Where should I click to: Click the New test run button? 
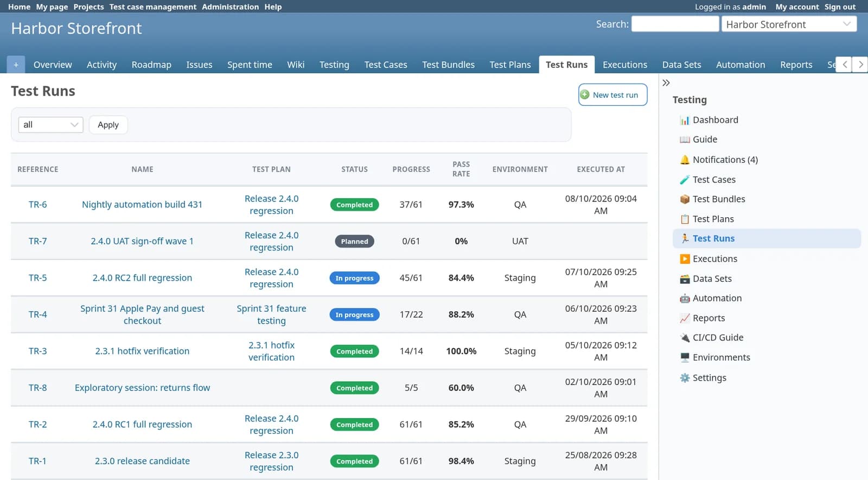(x=612, y=94)
